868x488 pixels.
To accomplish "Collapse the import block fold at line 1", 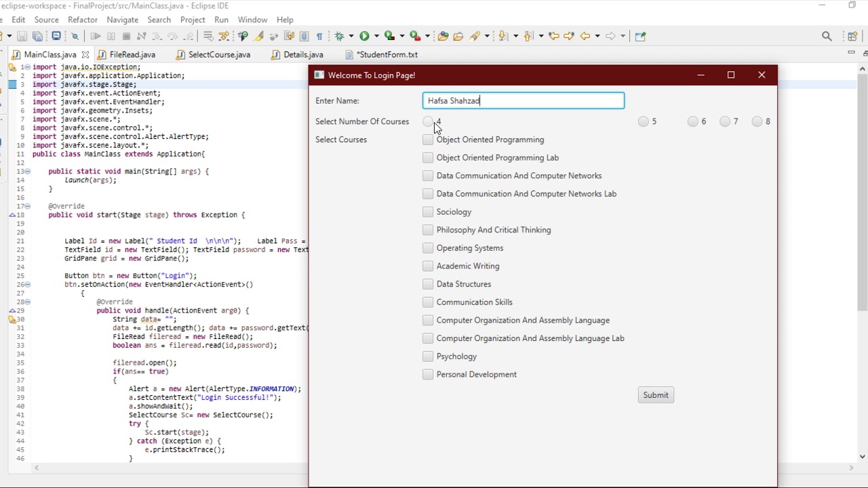I will coord(28,67).
